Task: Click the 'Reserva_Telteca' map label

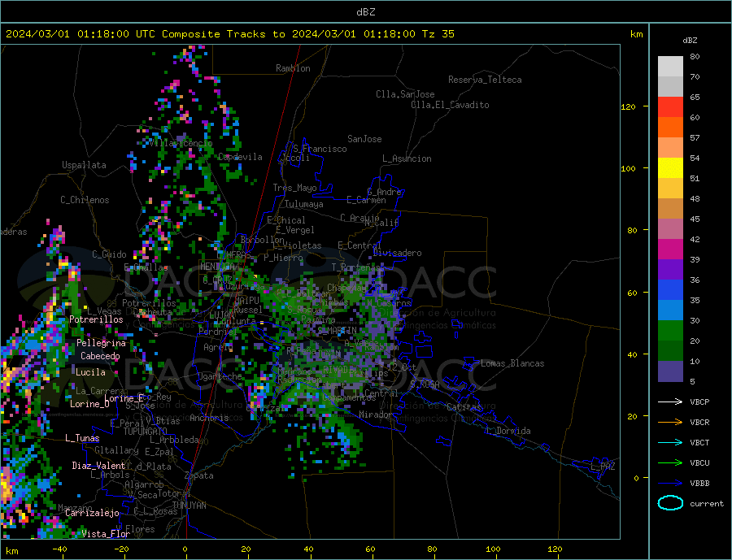Action: (x=485, y=80)
